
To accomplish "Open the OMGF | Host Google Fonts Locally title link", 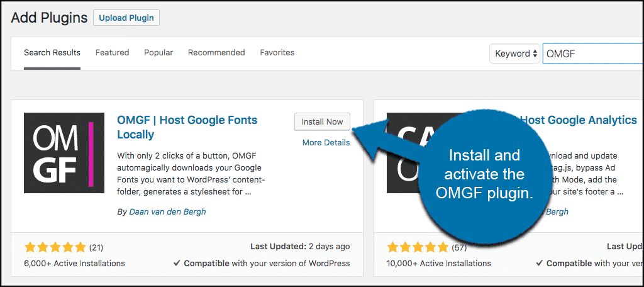I will (187, 127).
